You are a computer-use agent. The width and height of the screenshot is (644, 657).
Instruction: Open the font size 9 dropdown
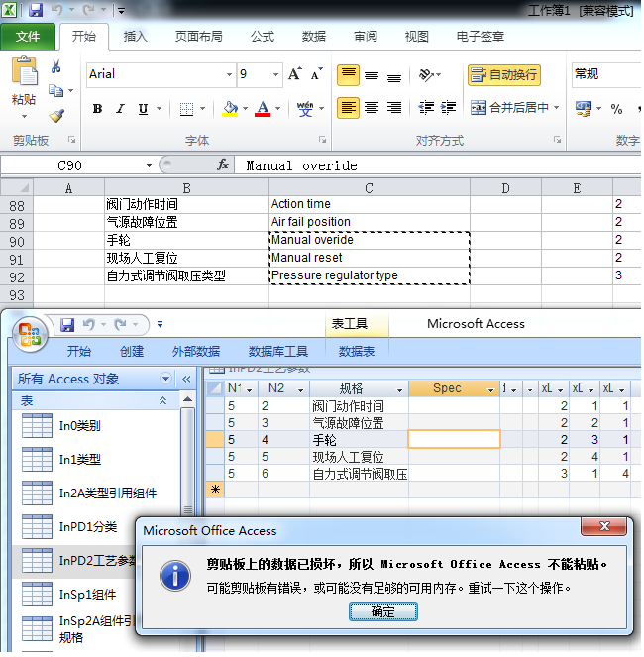pyautogui.click(x=275, y=75)
